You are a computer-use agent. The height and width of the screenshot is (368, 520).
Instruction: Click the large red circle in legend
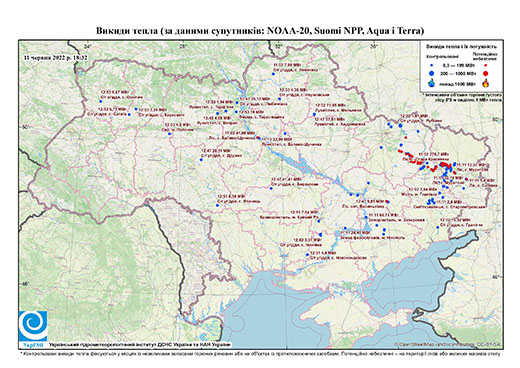click(x=486, y=73)
